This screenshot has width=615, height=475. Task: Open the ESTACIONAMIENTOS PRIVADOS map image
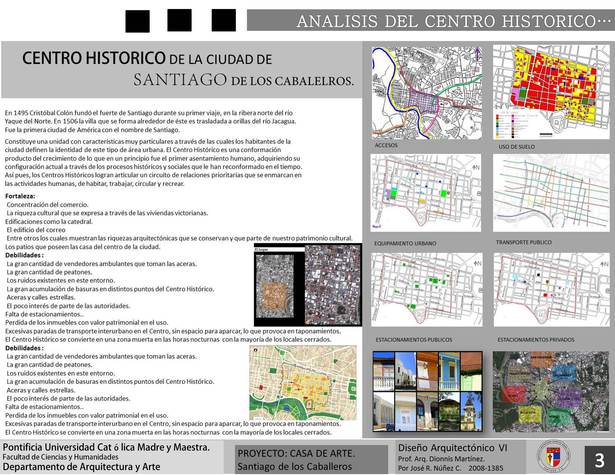pos(551,289)
